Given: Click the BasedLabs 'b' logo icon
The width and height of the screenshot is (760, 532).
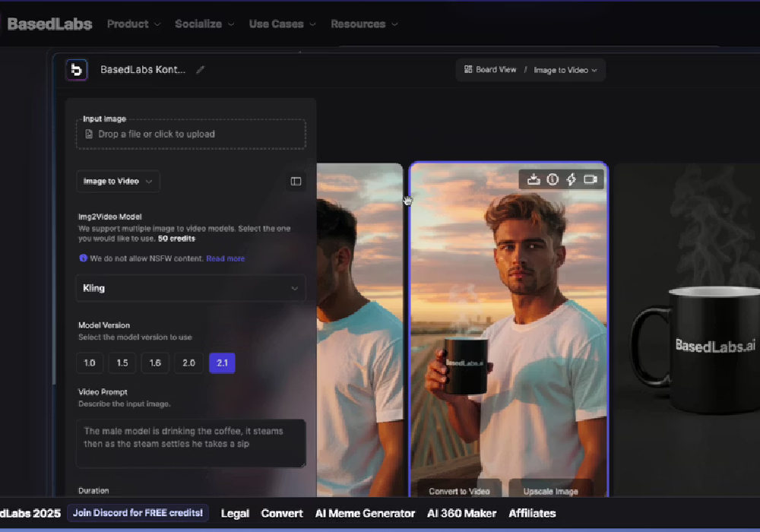Looking at the screenshot, I should click(76, 70).
